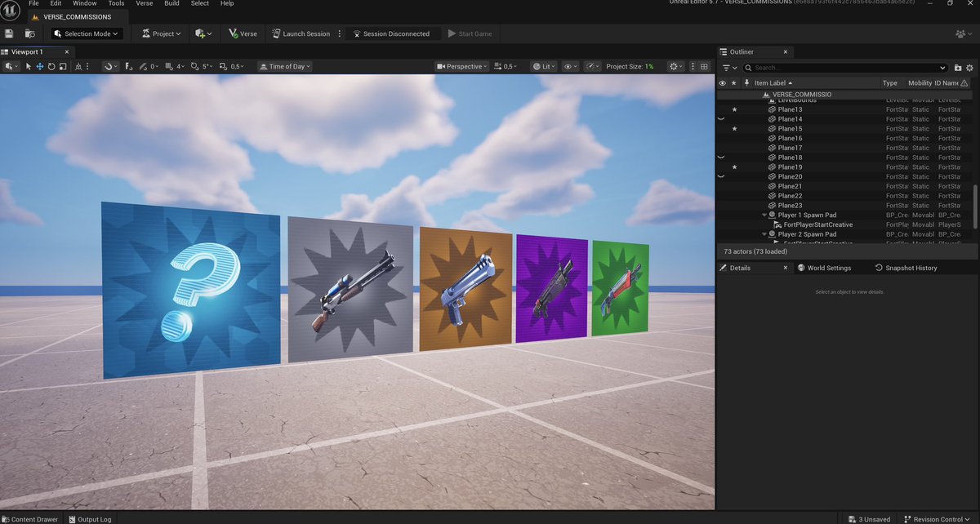Choose the Translate move tool
Screen dimensions: 980x524
[x=40, y=66]
